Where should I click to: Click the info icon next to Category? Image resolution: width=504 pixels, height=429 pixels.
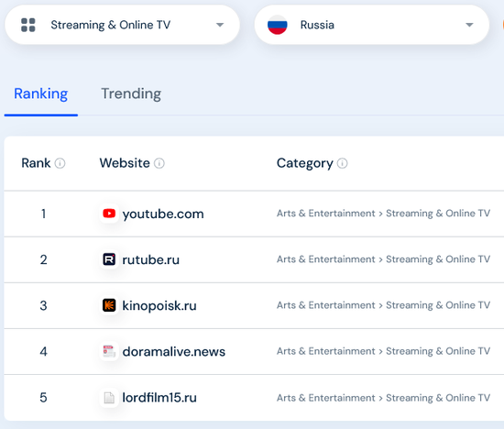tap(342, 163)
